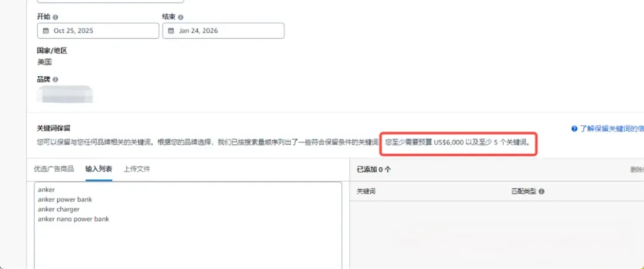Switch to the 优选广告商品 tab
This screenshot has height=269, width=644.
click(x=54, y=169)
